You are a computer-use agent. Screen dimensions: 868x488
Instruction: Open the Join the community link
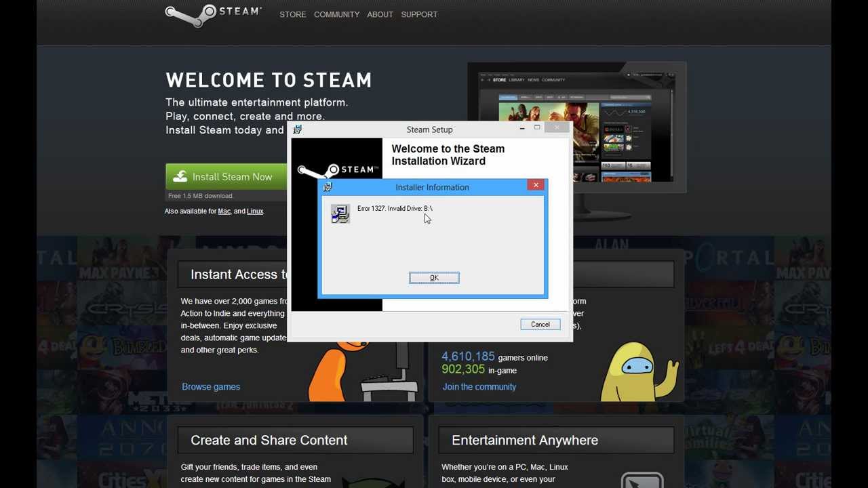479,387
